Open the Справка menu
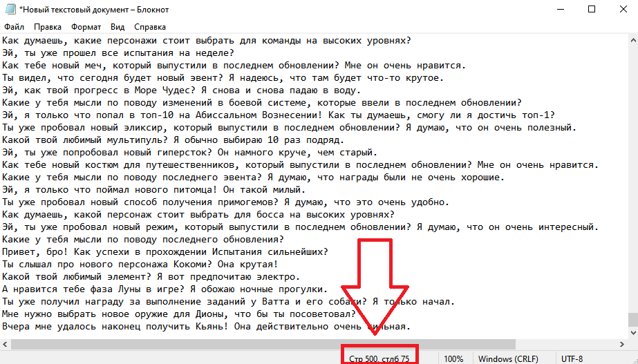 click(150, 27)
